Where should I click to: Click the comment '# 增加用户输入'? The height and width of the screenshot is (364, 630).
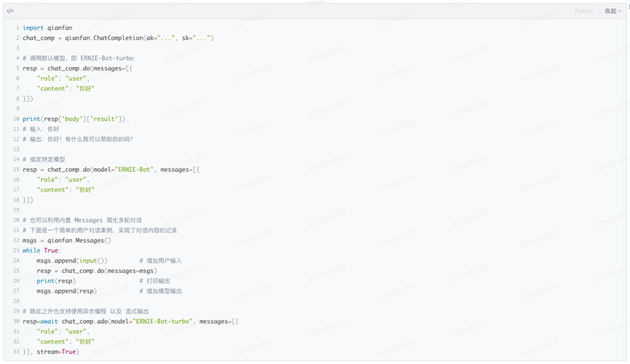[x=161, y=261]
